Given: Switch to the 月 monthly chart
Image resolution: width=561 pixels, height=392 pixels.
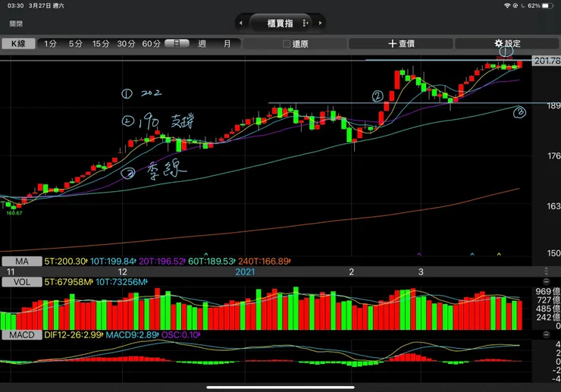Looking at the screenshot, I should 227,44.
